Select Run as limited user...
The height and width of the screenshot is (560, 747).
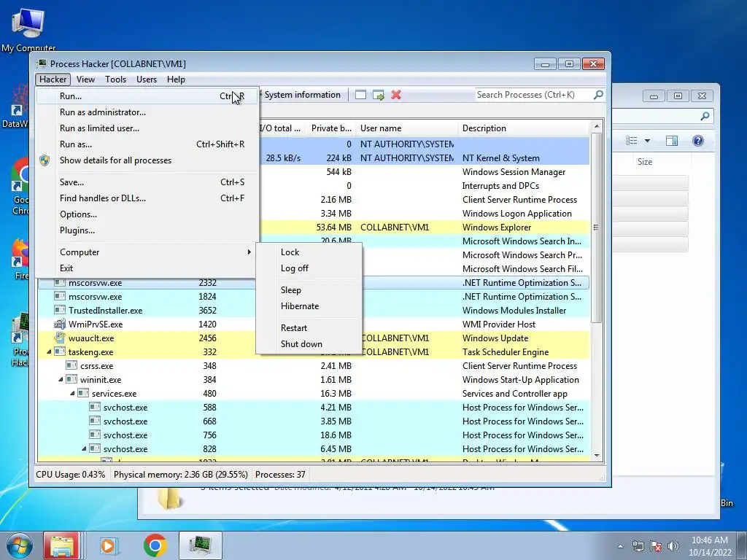click(x=147, y=128)
